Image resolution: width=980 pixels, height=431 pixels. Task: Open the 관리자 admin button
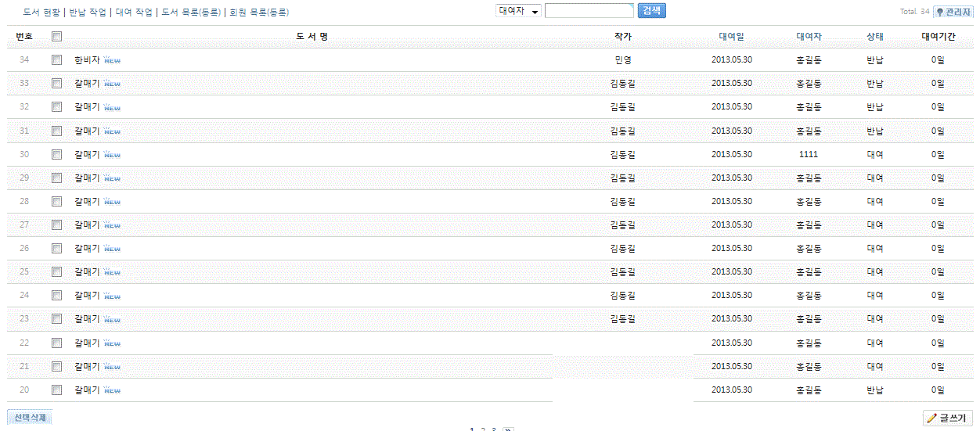(x=953, y=12)
